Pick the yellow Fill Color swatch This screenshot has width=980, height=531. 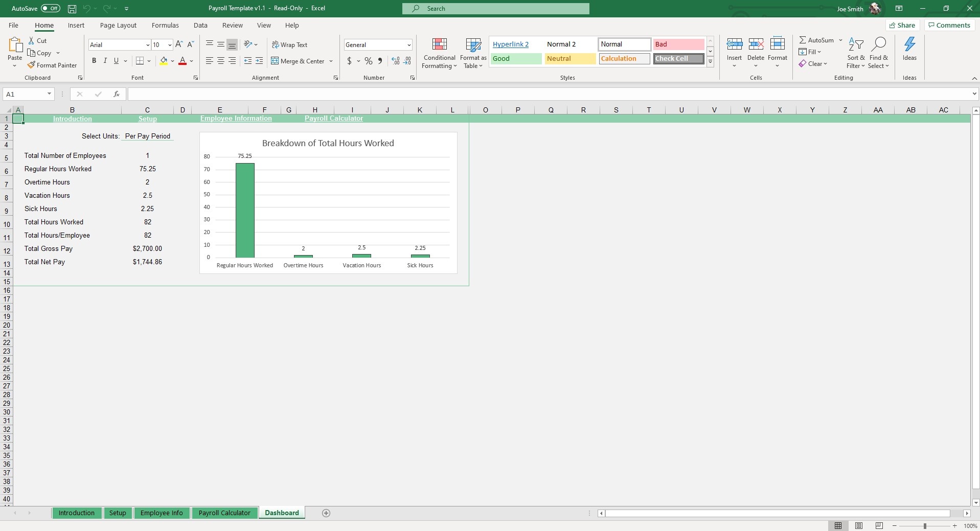coord(164,61)
